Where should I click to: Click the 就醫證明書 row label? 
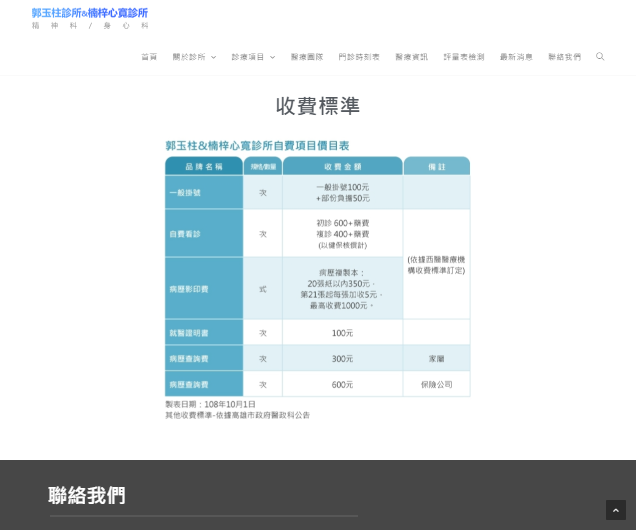189,333
